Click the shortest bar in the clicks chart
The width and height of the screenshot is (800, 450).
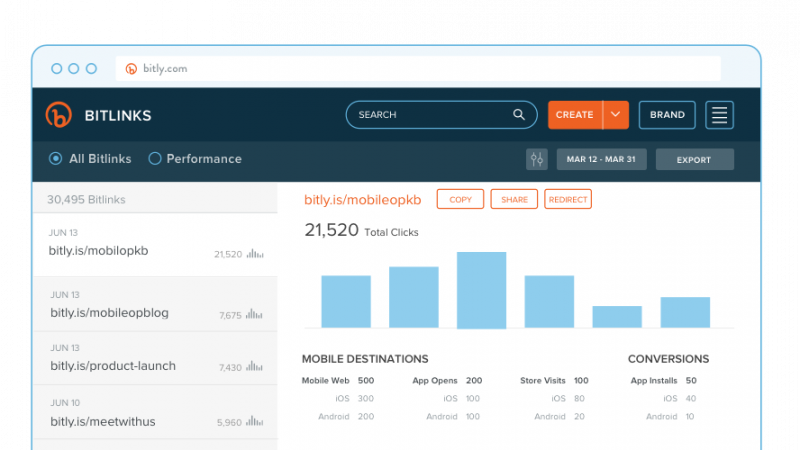pos(617,317)
